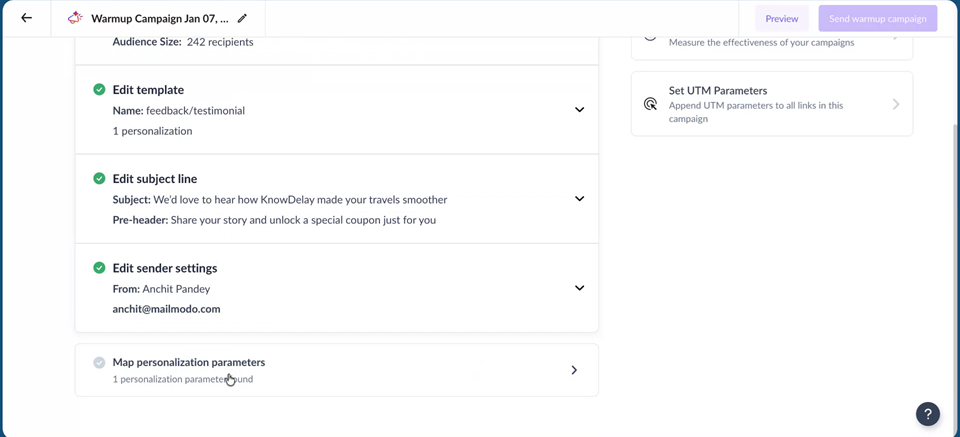960x437 pixels.
Task: Open Set UTM Parameters chevron arrow
Action: (896, 104)
